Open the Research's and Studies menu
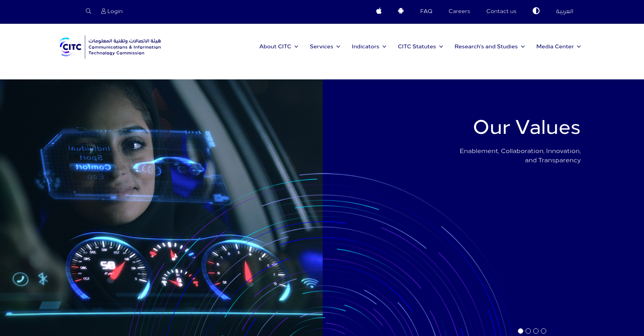Viewport: 644px width, 336px height. 486,46
